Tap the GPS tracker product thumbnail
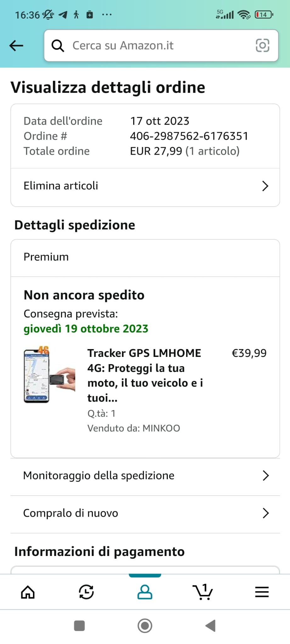 [x=49, y=375]
